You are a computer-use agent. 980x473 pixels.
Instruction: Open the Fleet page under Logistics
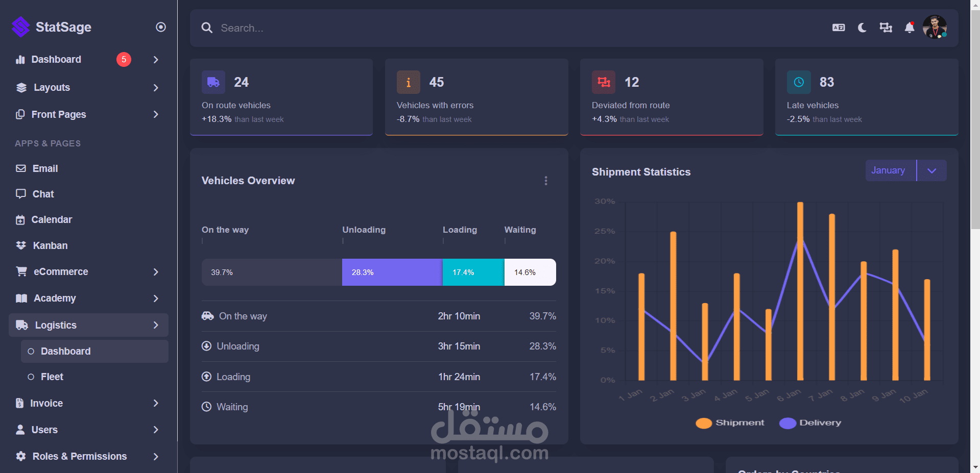pyautogui.click(x=52, y=377)
